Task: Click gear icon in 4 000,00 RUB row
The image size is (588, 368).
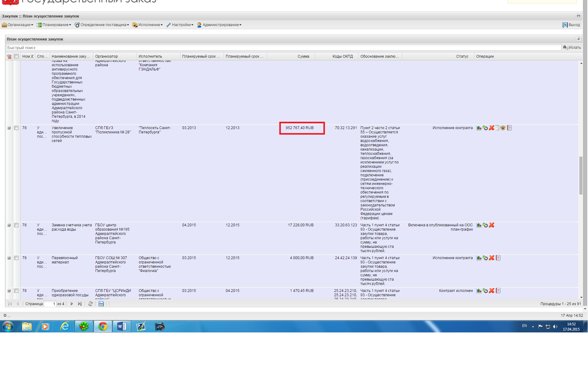Action: pos(485,258)
